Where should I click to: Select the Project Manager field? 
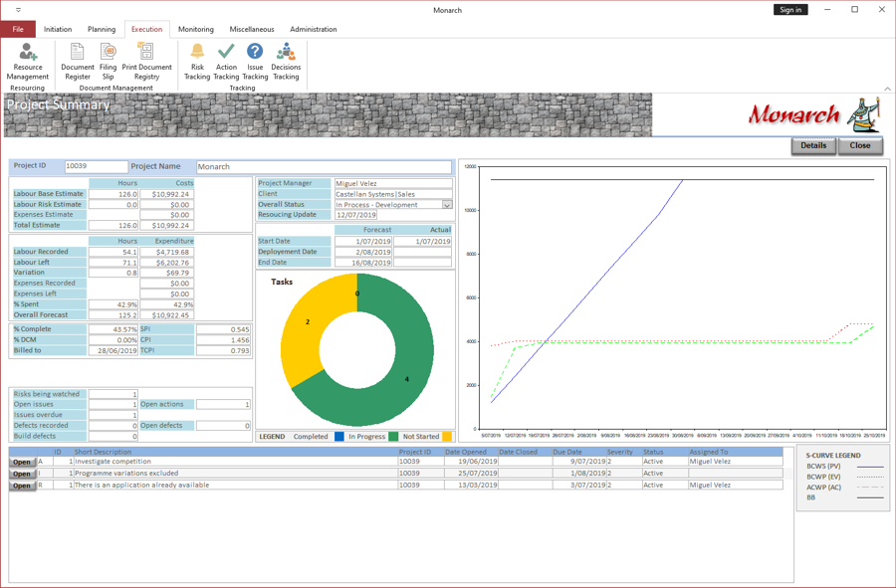pyautogui.click(x=393, y=183)
